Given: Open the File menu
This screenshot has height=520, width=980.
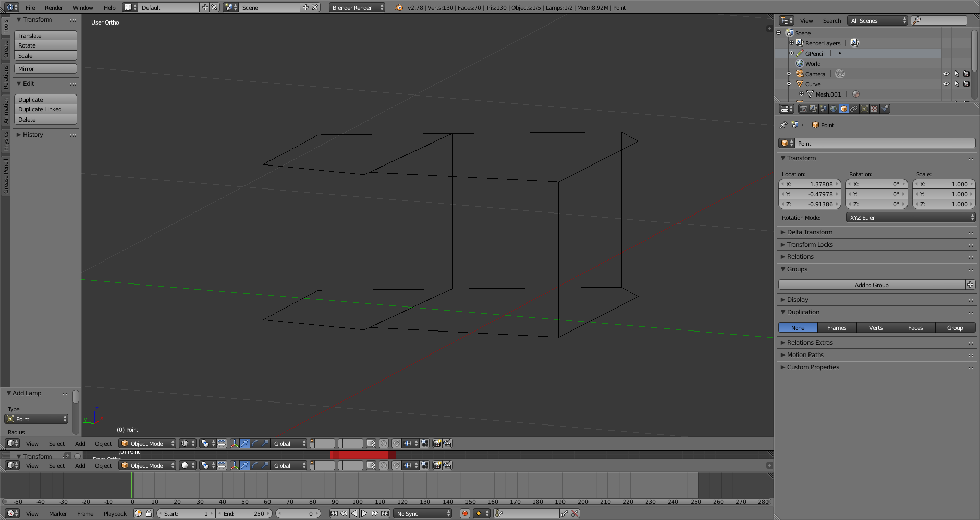Looking at the screenshot, I should pyautogui.click(x=30, y=7).
